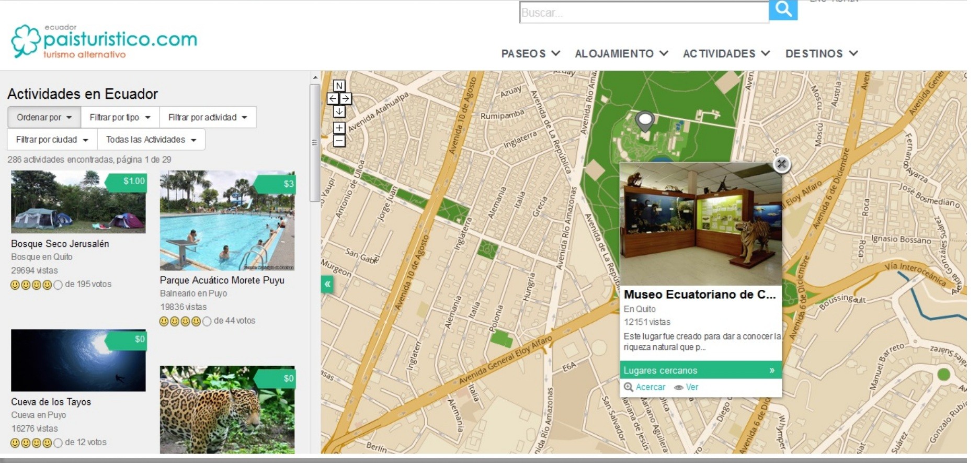Click first rating face of Bosque Seco Jerusalén
980x463 pixels.
[15, 285]
